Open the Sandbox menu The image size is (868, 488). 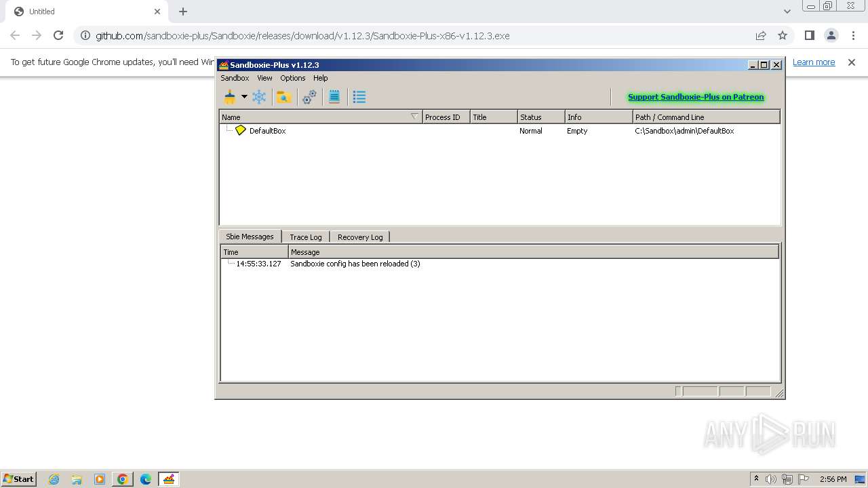[235, 78]
